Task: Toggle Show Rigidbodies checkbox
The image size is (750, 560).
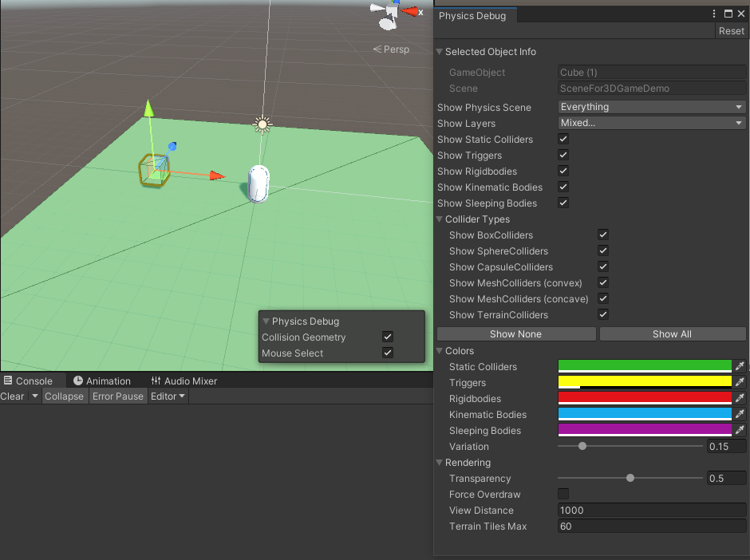Action: [x=563, y=171]
